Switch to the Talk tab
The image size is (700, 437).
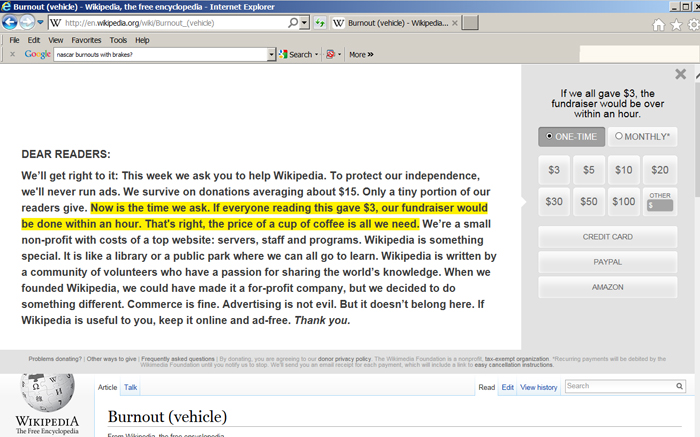[130, 387]
